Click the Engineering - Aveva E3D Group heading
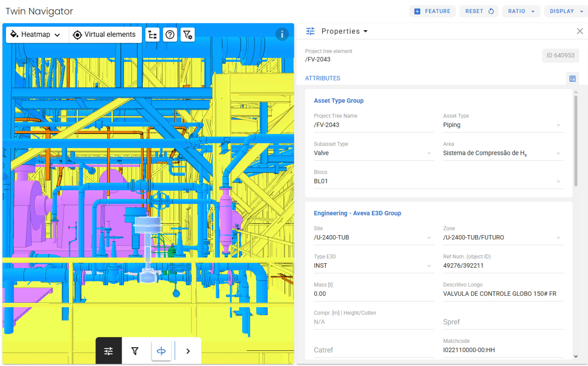Image resolution: width=588 pixels, height=366 pixels. click(357, 213)
